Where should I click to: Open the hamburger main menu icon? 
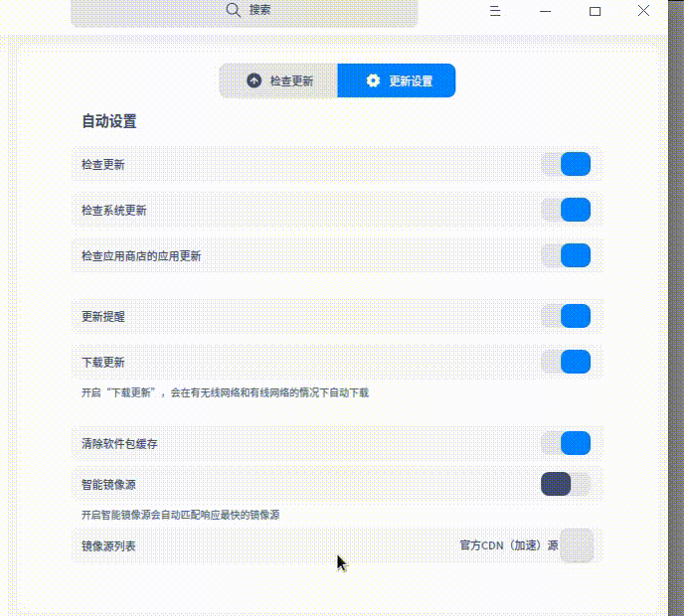[x=495, y=11]
